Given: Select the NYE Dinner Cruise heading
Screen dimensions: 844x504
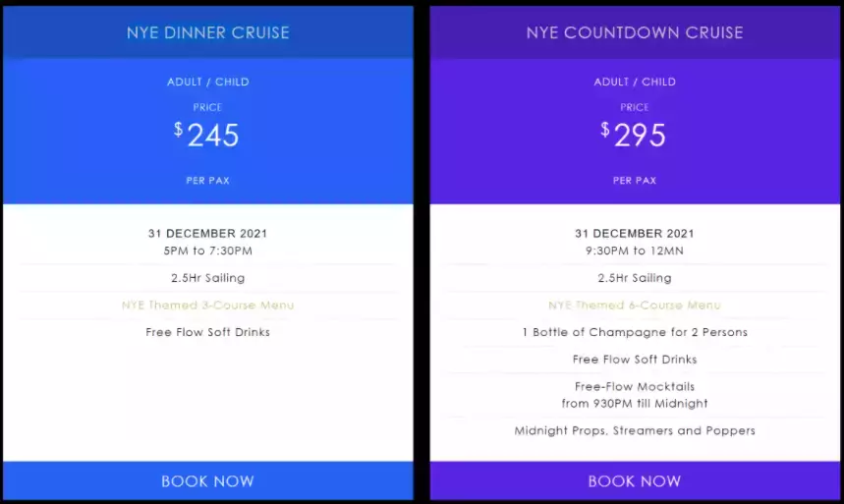Looking at the screenshot, I should tap(207, 32).
